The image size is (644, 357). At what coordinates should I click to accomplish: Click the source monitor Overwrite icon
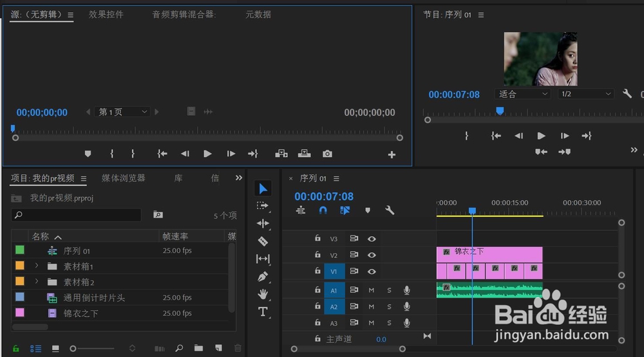(x=305, y=154)
